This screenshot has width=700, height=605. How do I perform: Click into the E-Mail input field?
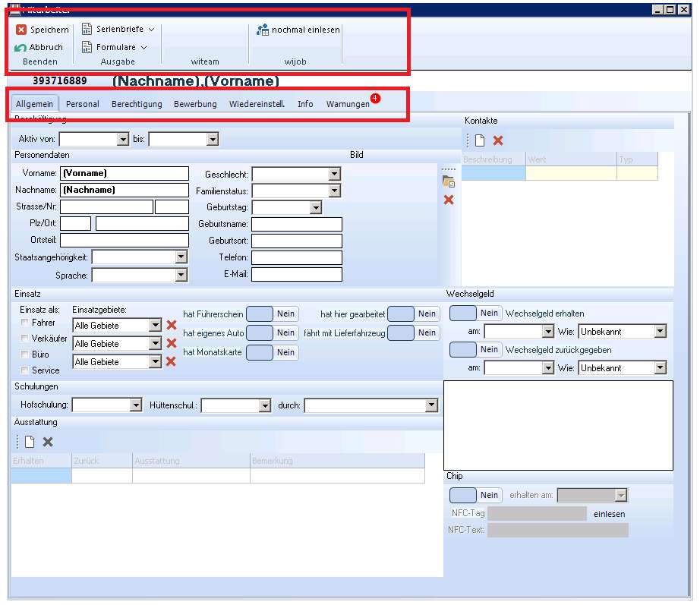(296, 275)
